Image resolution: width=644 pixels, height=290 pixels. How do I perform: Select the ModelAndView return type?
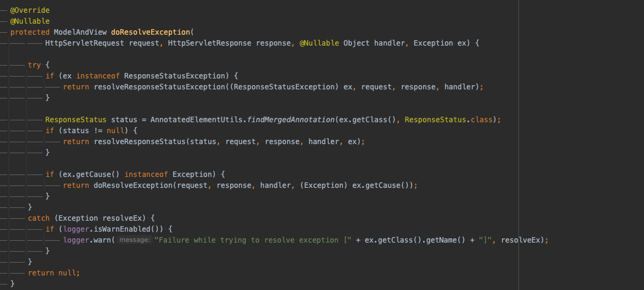(x=80, y=32)
